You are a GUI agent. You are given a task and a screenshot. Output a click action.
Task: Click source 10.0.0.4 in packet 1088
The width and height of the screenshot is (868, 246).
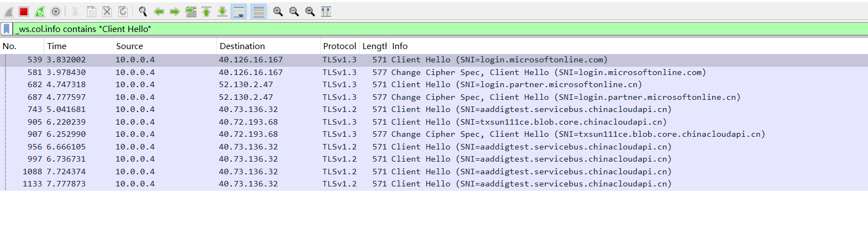point(135,172)
